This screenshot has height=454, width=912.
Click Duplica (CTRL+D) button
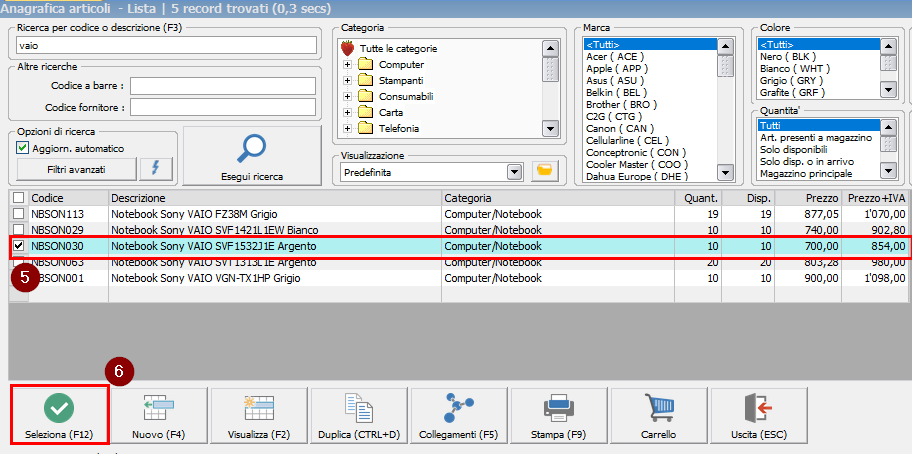359,416
